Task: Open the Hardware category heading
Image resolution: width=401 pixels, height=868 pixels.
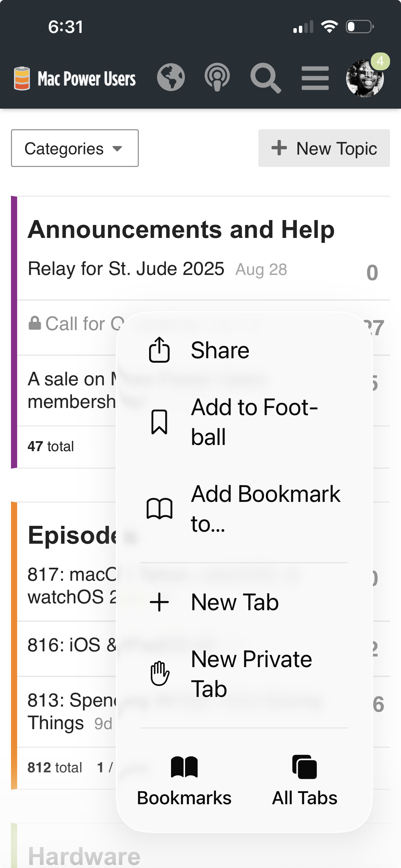Action: 84,856
